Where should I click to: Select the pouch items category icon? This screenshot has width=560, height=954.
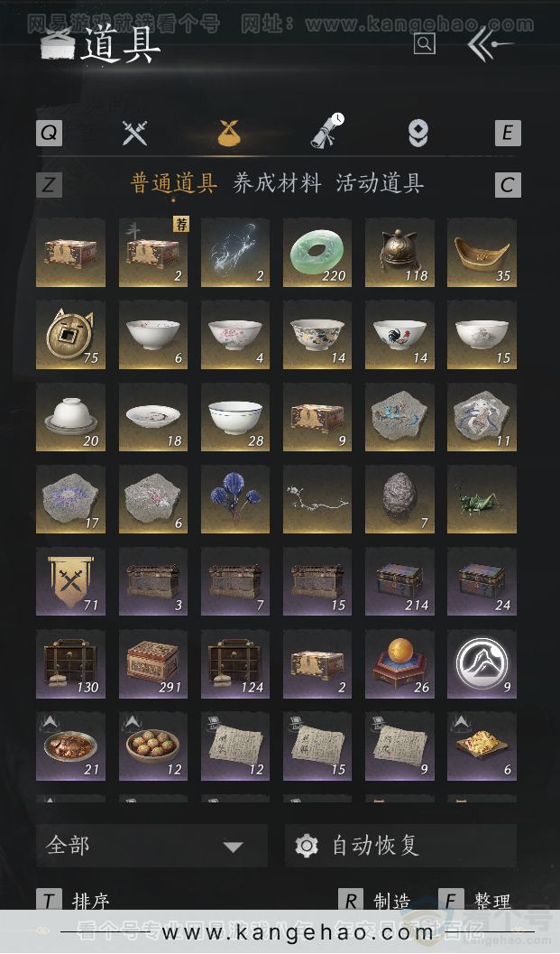[x=229, y=133]
